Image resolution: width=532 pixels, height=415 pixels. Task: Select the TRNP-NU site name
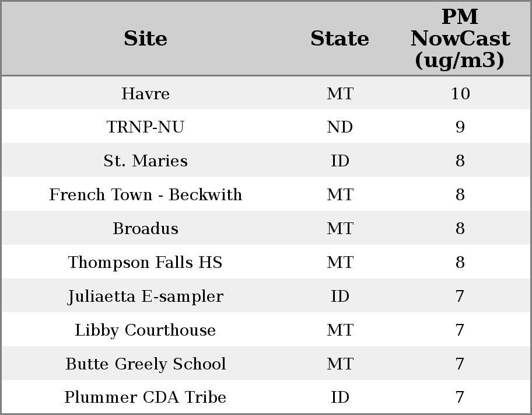tap(145, 127)
